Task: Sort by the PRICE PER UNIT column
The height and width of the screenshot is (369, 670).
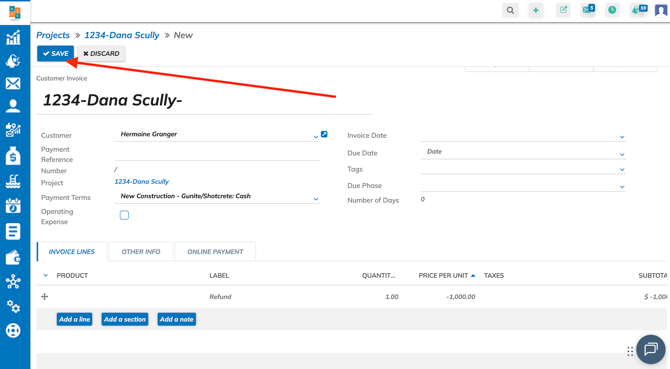Action: (x=447, y=275)
